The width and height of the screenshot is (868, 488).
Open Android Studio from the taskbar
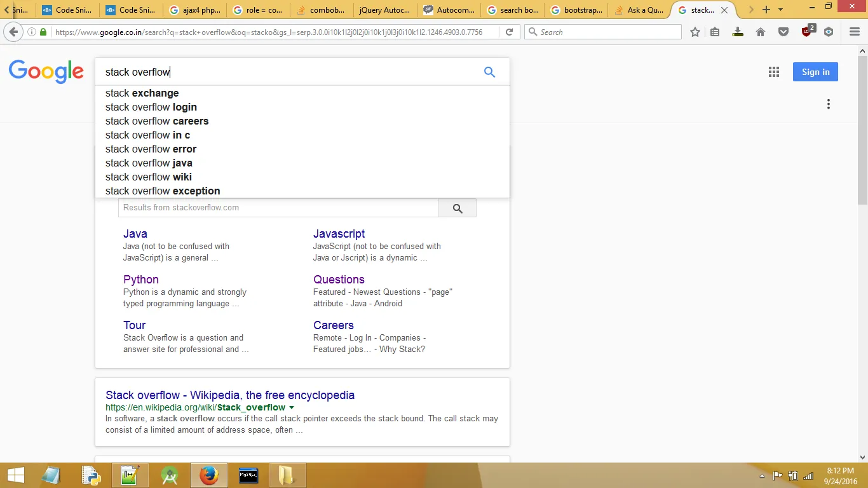click(170, 475)
